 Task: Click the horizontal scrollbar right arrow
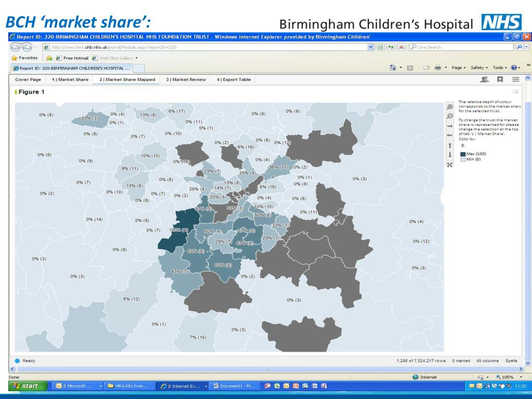[521, 369]
